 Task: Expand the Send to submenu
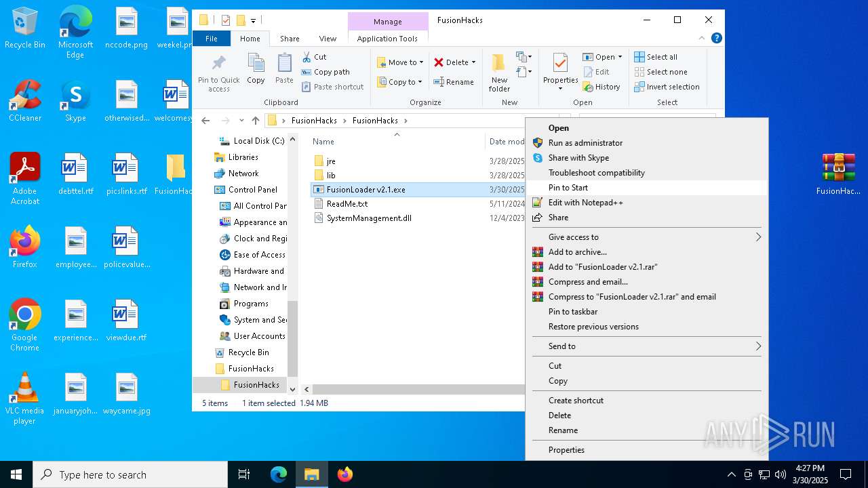tap(646, 346)
